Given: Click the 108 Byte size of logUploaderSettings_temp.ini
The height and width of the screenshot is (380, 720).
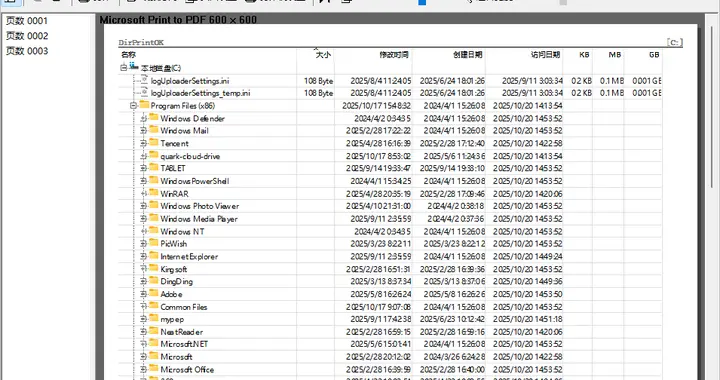Looking at the screenshot, I should [318, 93].
